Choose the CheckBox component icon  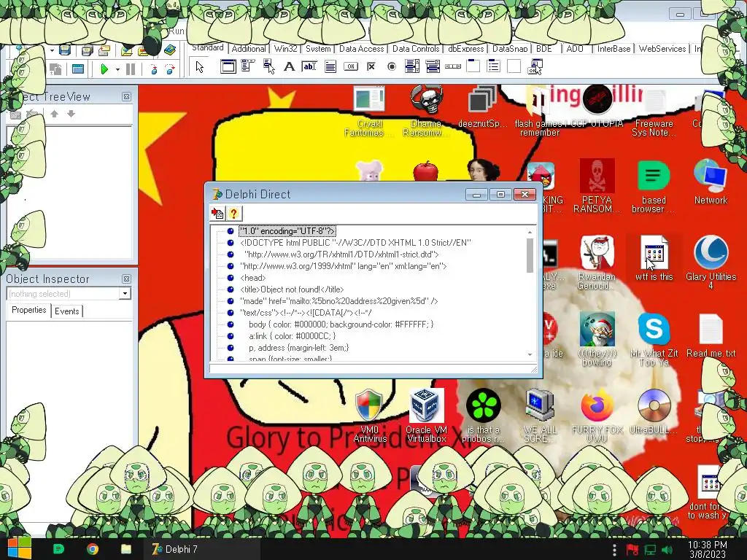point(371,66)
